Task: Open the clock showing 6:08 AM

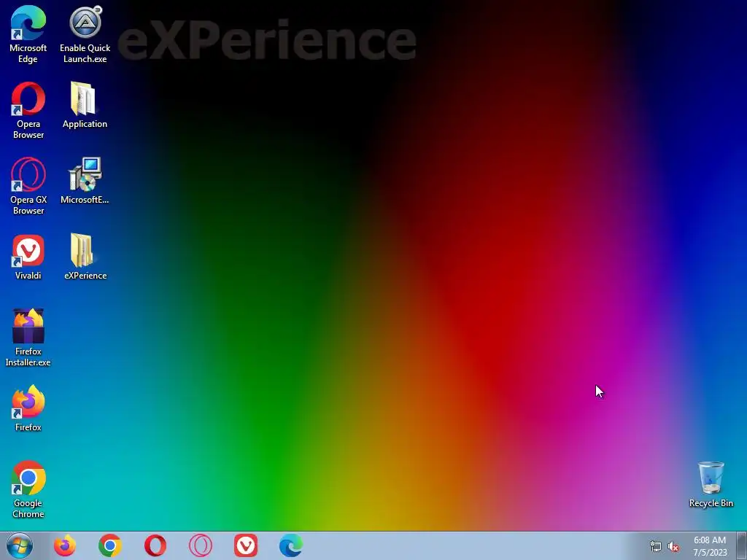Action: [710, 546]
